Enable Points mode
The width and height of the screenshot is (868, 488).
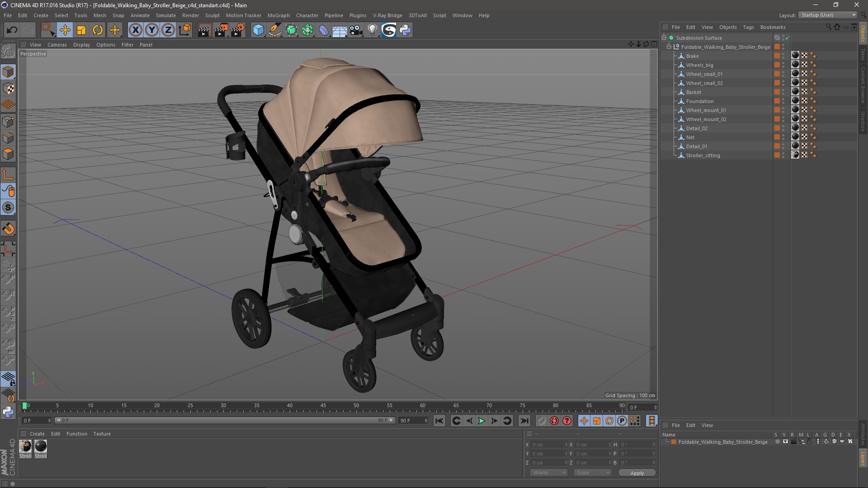(x=8, y=122)
